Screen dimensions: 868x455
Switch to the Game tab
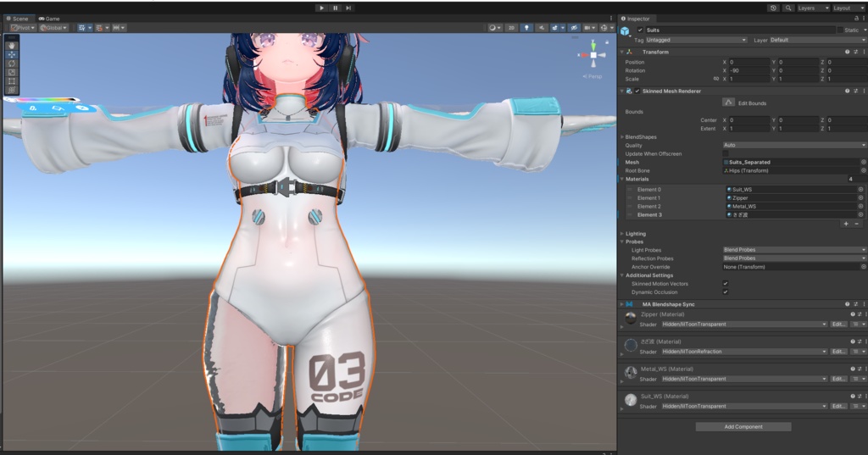pyautogui.click(x=49, y=19)
